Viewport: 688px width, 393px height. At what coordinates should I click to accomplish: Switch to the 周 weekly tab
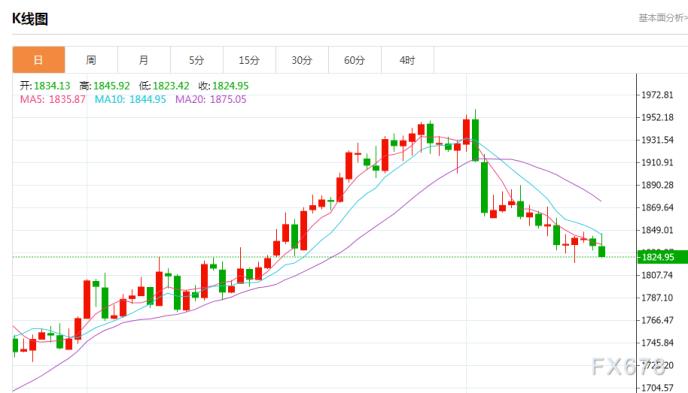(91, 60)
